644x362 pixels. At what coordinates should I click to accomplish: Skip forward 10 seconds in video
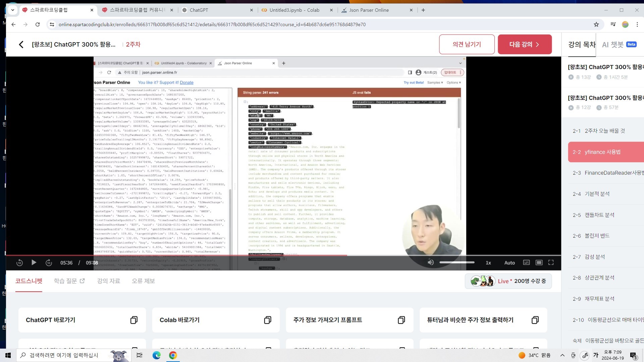tap(49, 263)
